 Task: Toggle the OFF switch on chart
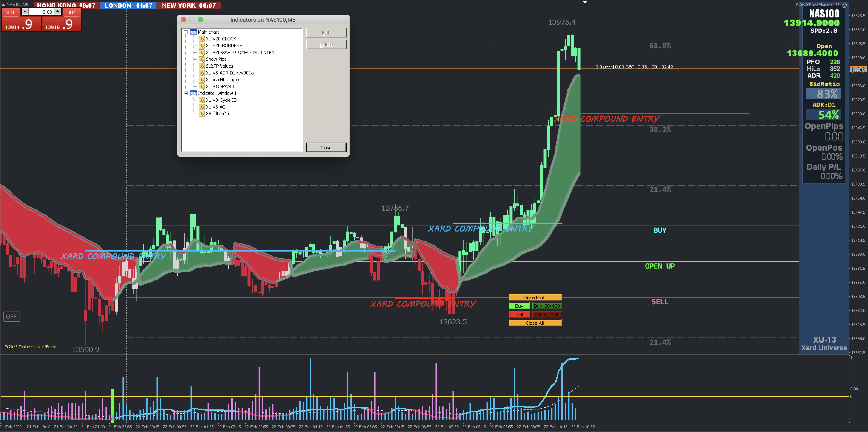point(11,317)
